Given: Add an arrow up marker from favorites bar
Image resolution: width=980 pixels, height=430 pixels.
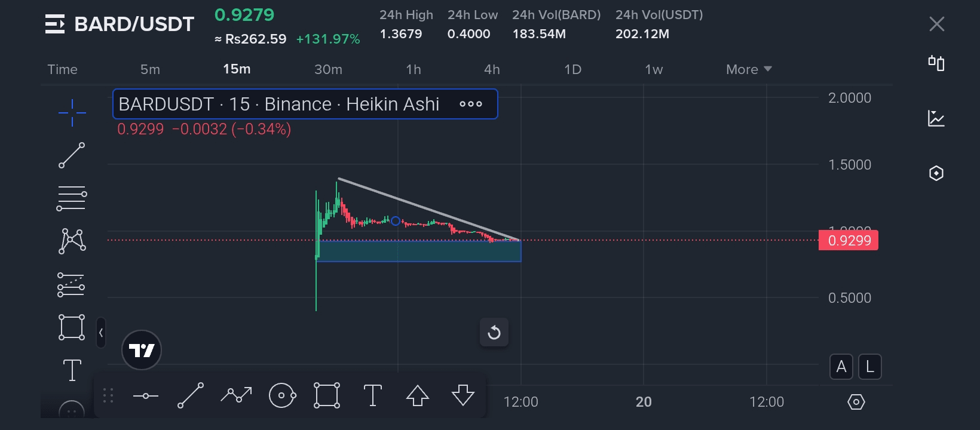Looking at the screenshot, I should (418, 395).
